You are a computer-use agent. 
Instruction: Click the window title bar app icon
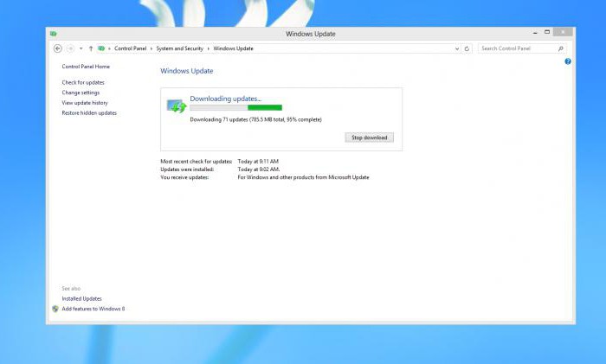(54, 34)
